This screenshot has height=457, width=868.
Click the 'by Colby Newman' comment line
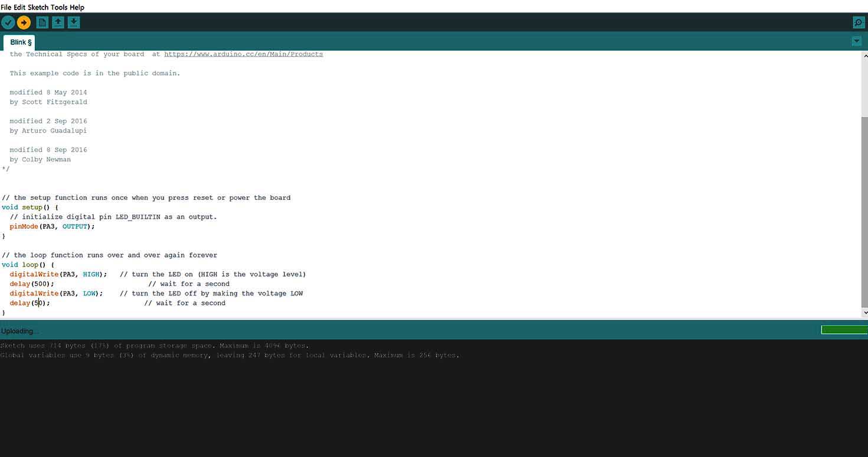40,160
